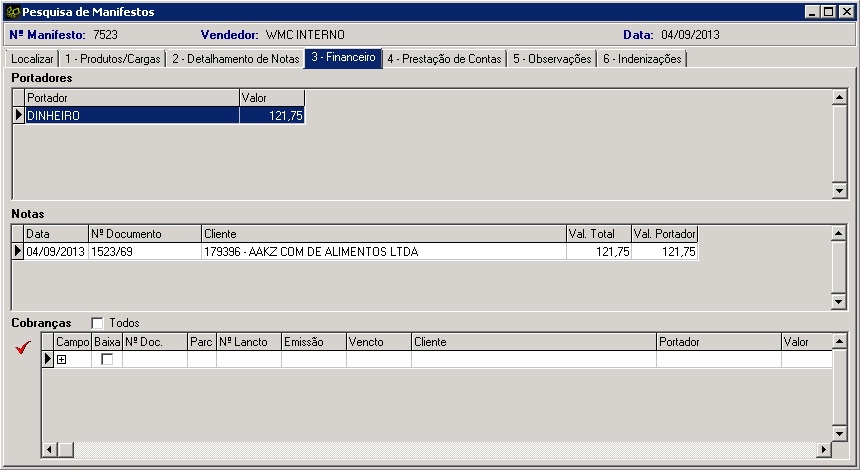Select the DINHEIRO row indicator arrow
Screen dimensions: 860x470
(18, 116)
